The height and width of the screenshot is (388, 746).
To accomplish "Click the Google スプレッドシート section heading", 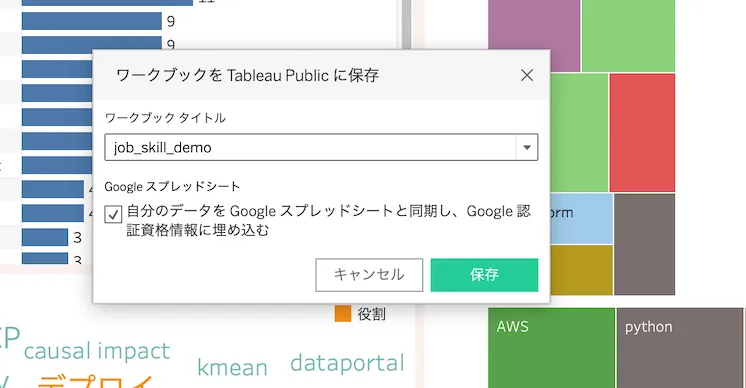I will click(172, 186).
